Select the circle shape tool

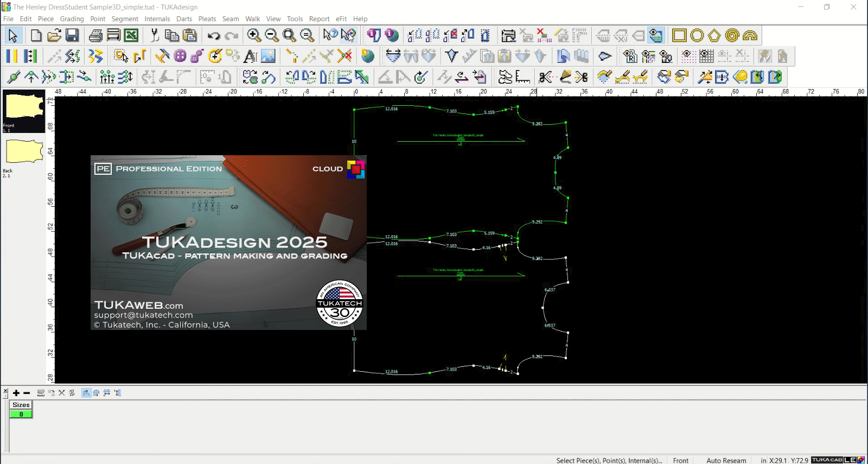697,36
